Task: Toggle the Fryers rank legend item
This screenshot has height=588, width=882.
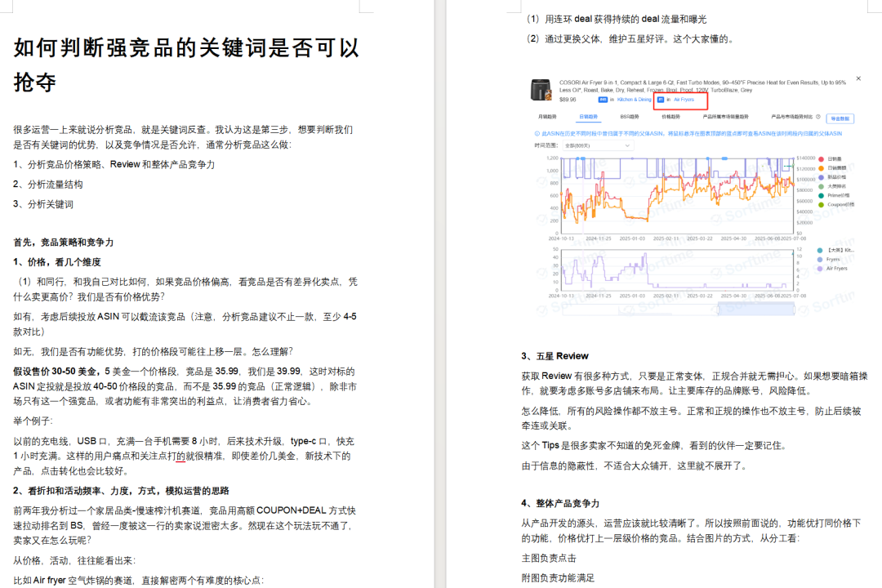Action: click(829, 260)
